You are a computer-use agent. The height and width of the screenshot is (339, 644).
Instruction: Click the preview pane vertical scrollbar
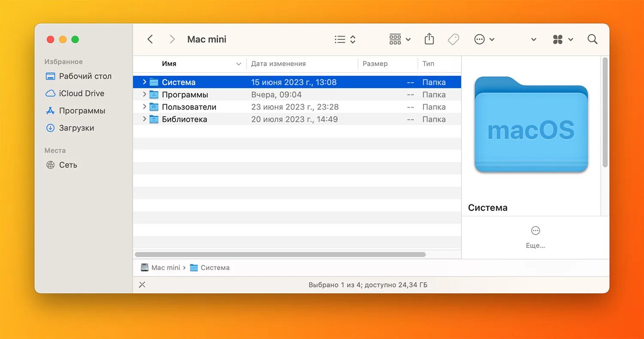coord(605,112)
